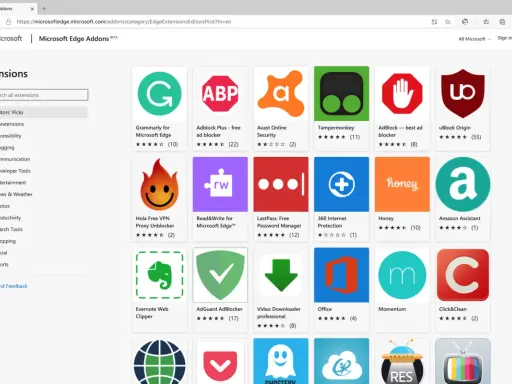Click the Tampermonkey title link
This screenshot has width=512, height=384.
point(336,128)
